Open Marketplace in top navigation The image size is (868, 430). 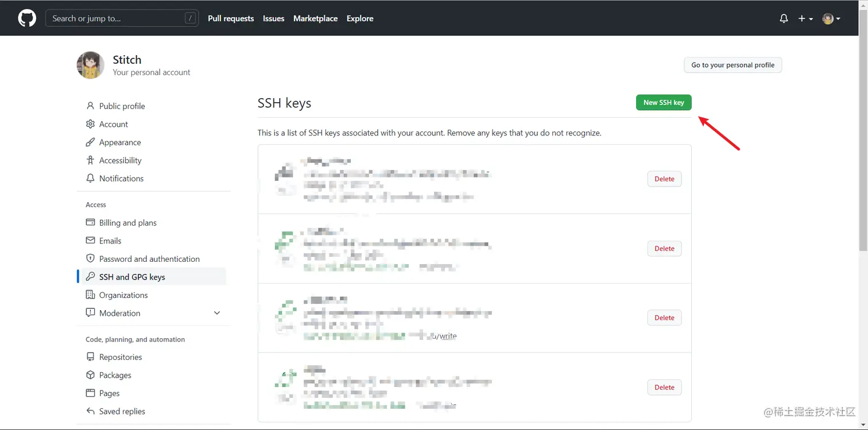(x=315, y=18)
